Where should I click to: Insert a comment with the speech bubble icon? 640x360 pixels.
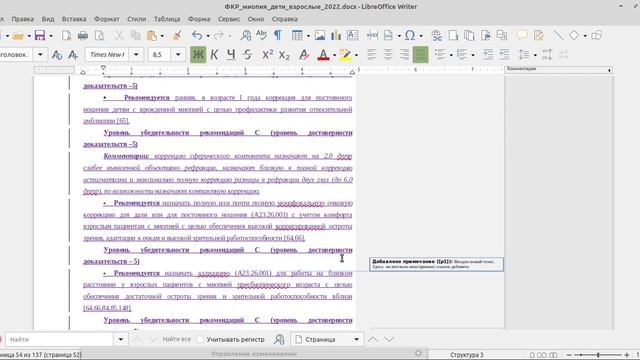pos(522,36)
